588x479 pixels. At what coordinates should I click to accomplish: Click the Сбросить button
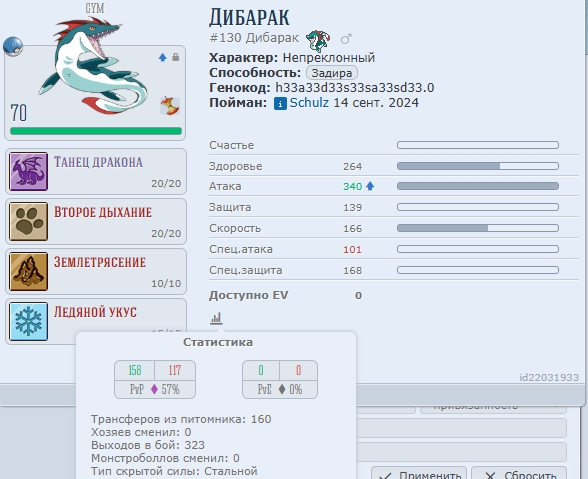[x=519, y=473]
